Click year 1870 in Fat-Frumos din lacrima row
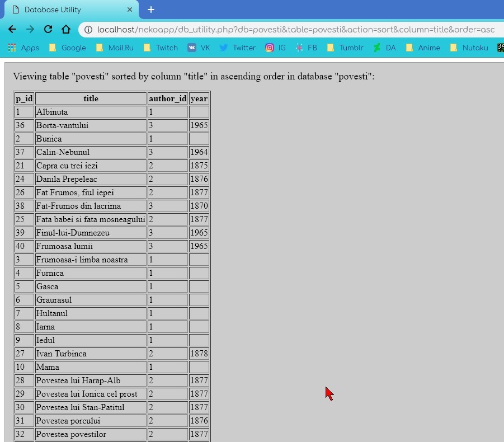Image resolution: width=504 pixels, height=442 pixels. [199, 206]
